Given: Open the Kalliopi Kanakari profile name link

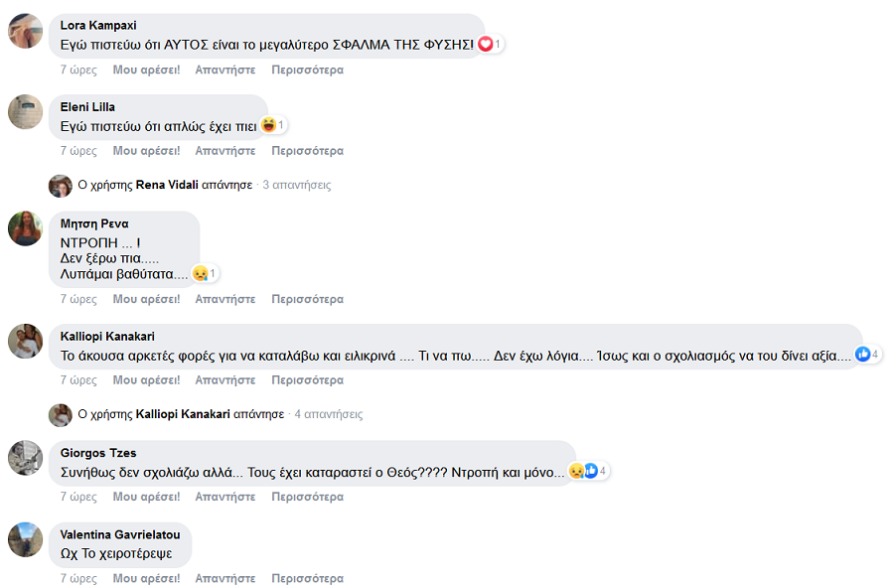Looking at the screenshot, I should coord(107,337).
